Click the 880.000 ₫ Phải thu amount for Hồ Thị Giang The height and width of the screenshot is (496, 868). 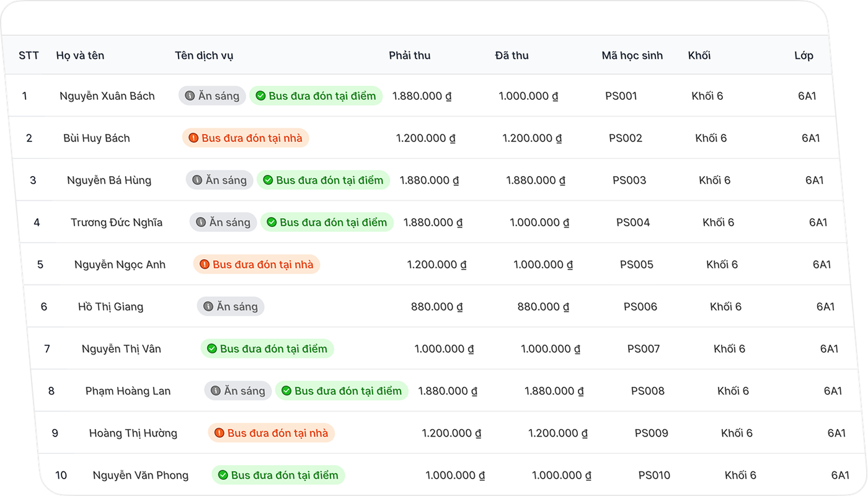(x=437, y=307)
